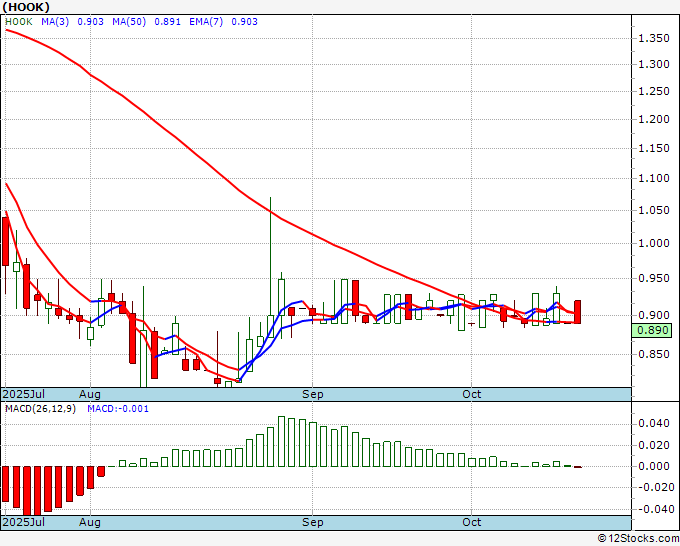Click the Sep marker on price chart axis
Image resolution: width=680 pixels, height=546 pixels.
[313, 394]
